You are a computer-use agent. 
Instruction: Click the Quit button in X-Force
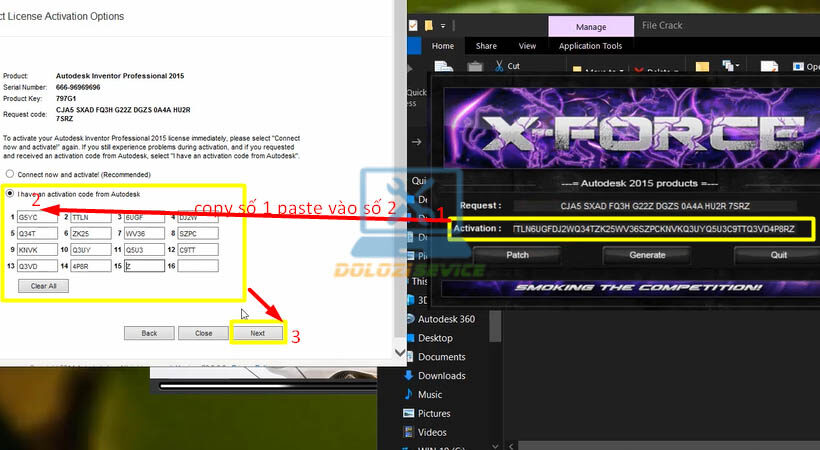tap(778, 255)
